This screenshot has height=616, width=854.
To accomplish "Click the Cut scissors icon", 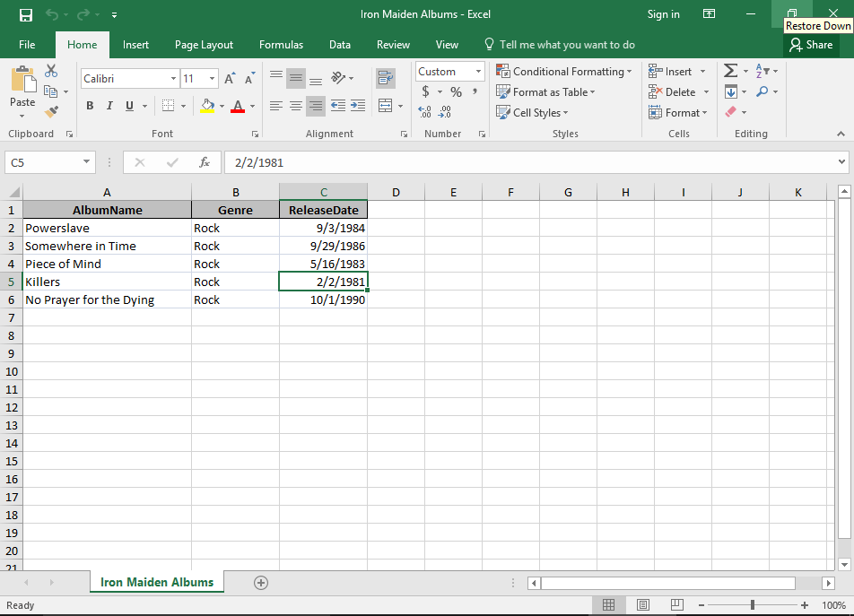I will click(51, 71).
